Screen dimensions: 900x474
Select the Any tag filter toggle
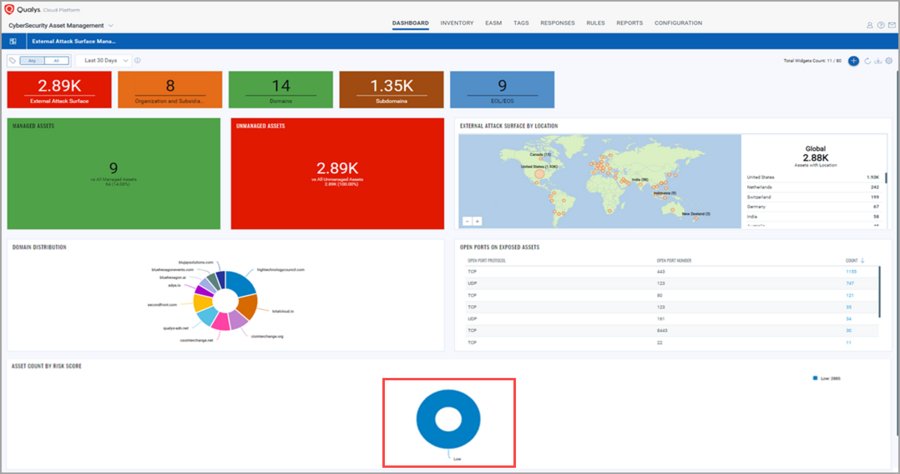click(x=32, y=60)
